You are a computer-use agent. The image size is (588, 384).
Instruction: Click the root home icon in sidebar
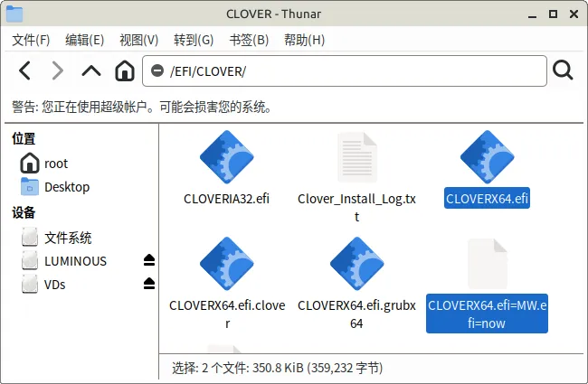tap(30, 163)
